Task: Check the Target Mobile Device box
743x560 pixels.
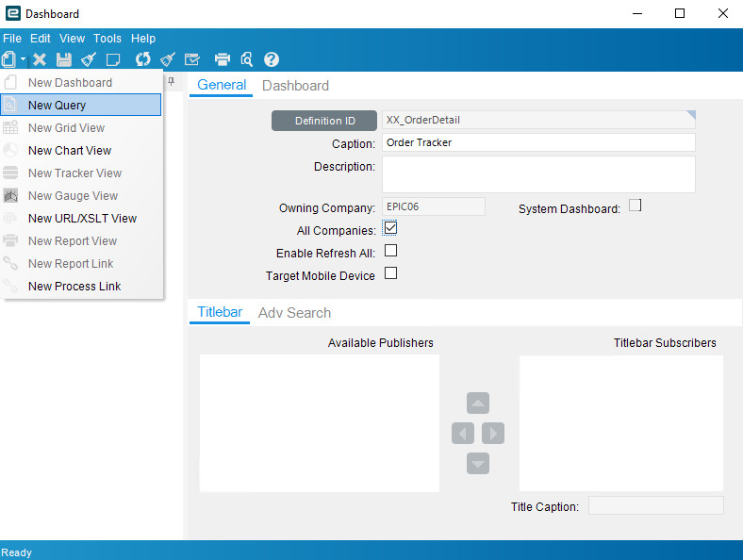Action: [390, 274]
